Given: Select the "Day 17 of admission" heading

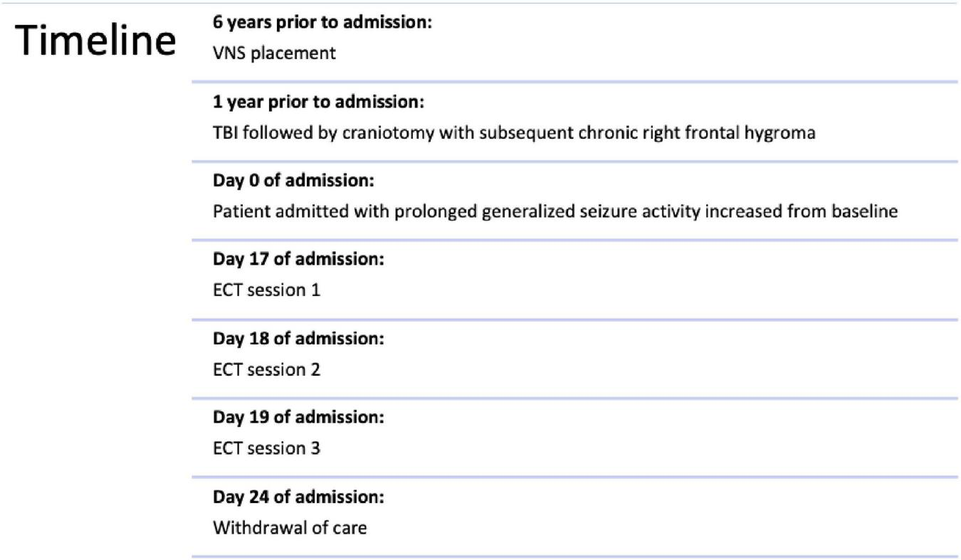Looking at the screenshot, I should (x=298, y=260).
